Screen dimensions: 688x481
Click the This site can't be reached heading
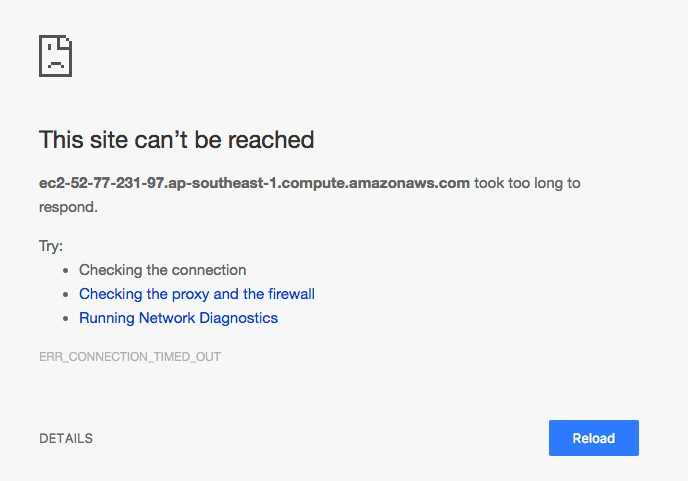(x=176, y=140)
